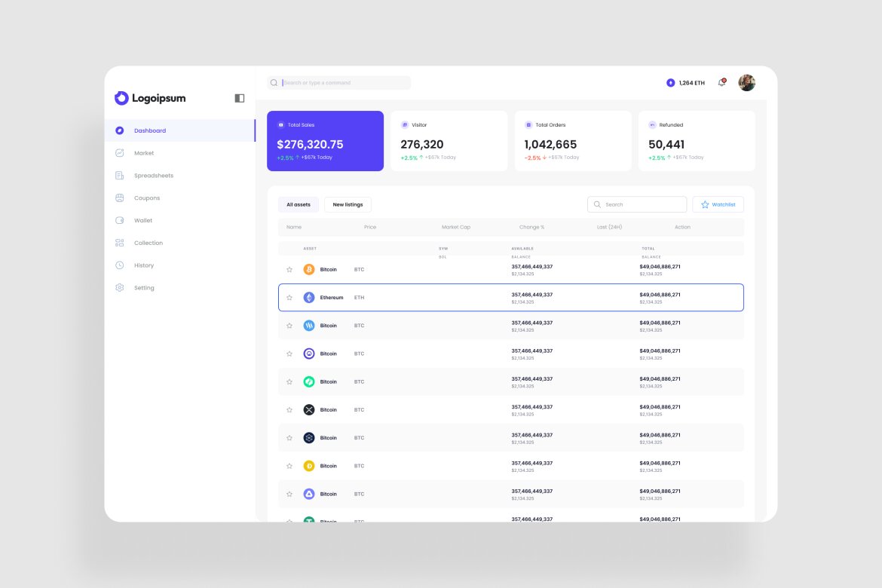Image resolution: width=882 pixels, height=588 pixels.
Task: Open the Market Cap column sorter
Action: [x=456, y=227]
